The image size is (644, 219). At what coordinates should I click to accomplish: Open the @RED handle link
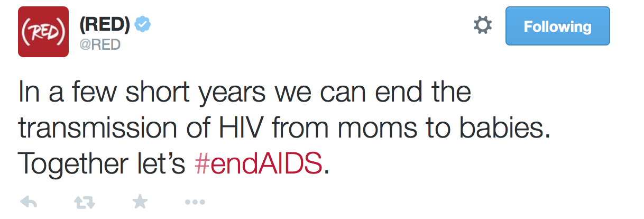(100, 44)
